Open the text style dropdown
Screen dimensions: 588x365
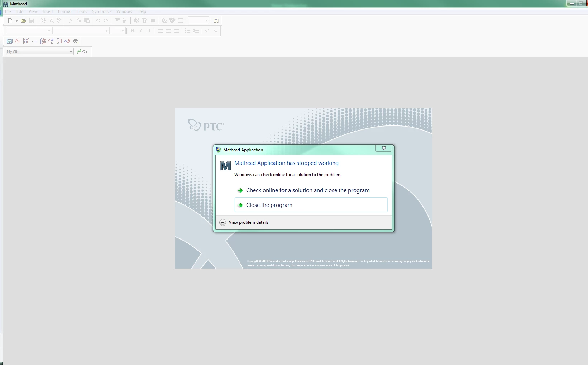(x=49, y=31)
